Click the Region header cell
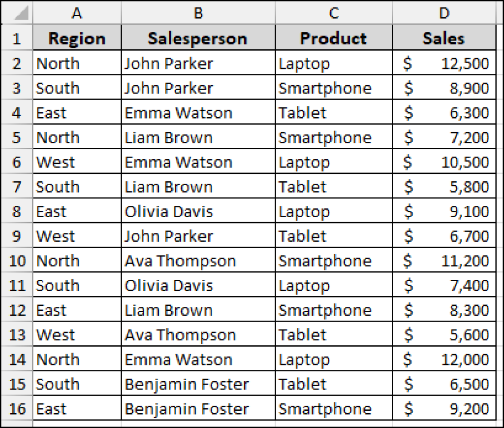This screenshot has width=504, height=428. coord(76,38)
